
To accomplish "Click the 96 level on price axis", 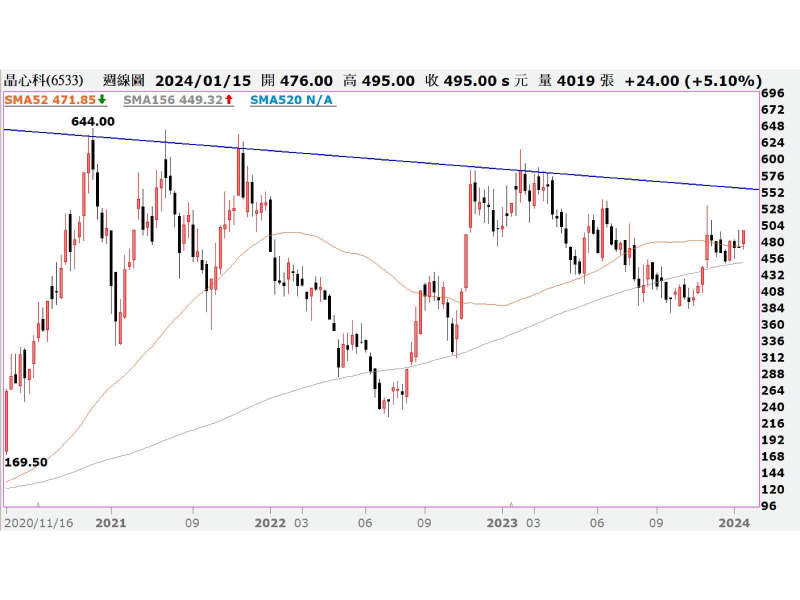I will [769, 506].
